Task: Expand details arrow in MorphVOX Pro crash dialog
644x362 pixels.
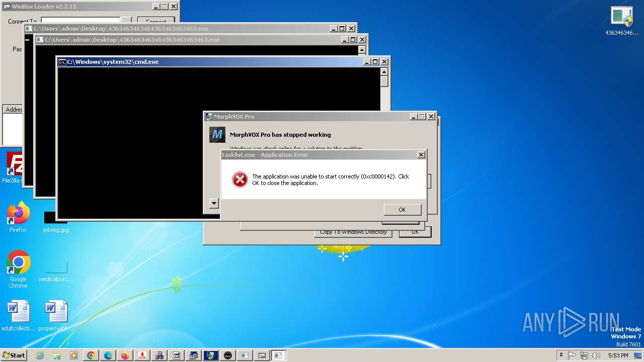Action: point(214,204)
